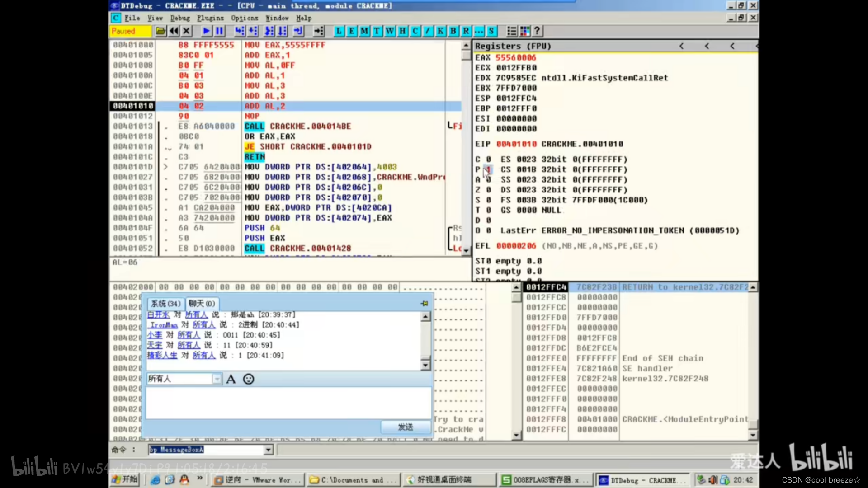Open Appearance options via colored grid icon
The image size is (868, 488).
pos(525,31)
